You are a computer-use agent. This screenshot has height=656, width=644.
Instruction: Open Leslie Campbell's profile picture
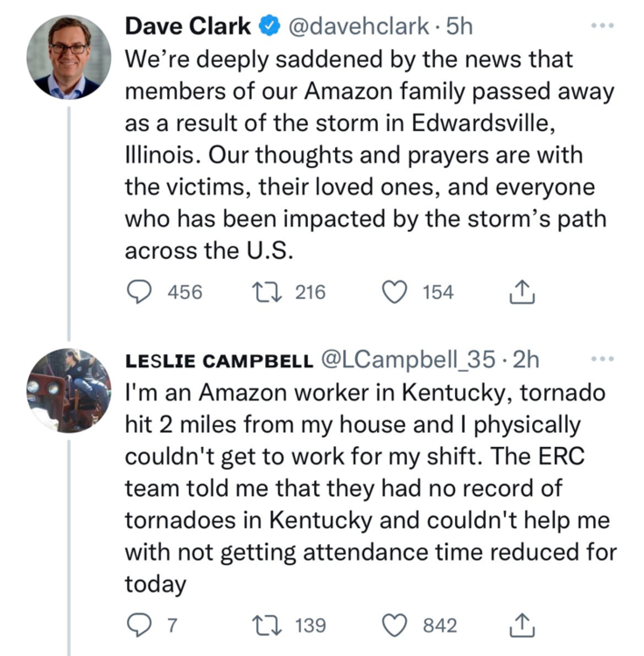coord(68,390)
